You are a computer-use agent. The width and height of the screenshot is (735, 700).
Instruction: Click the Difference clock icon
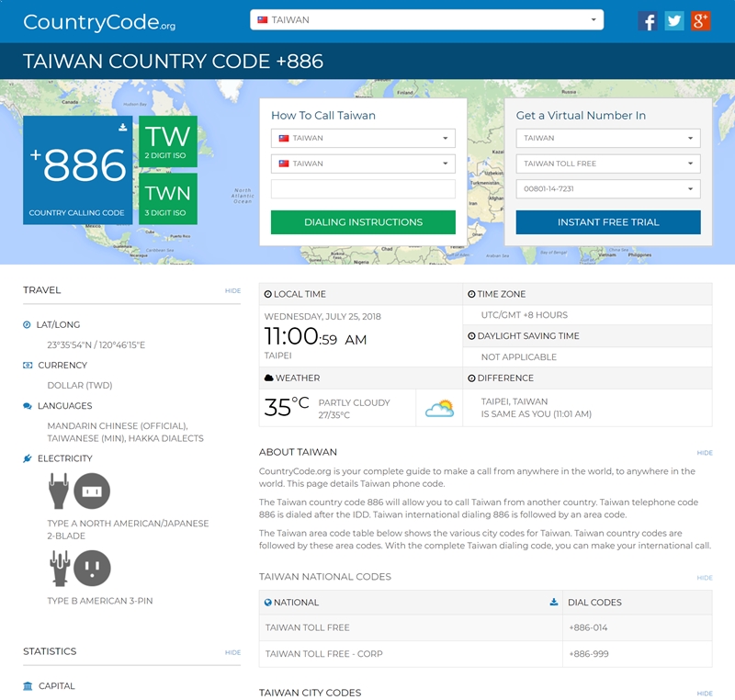[x=471, y=378]
